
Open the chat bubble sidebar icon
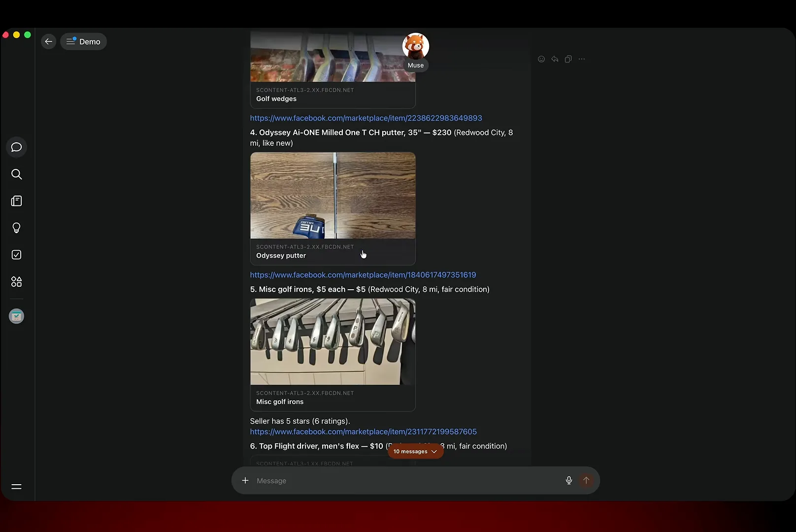coord(16,147)
